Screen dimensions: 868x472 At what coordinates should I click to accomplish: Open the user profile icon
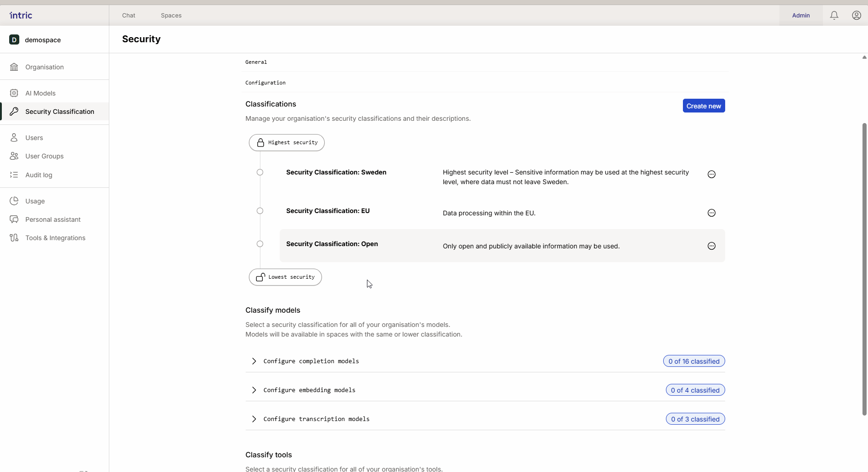856,16
